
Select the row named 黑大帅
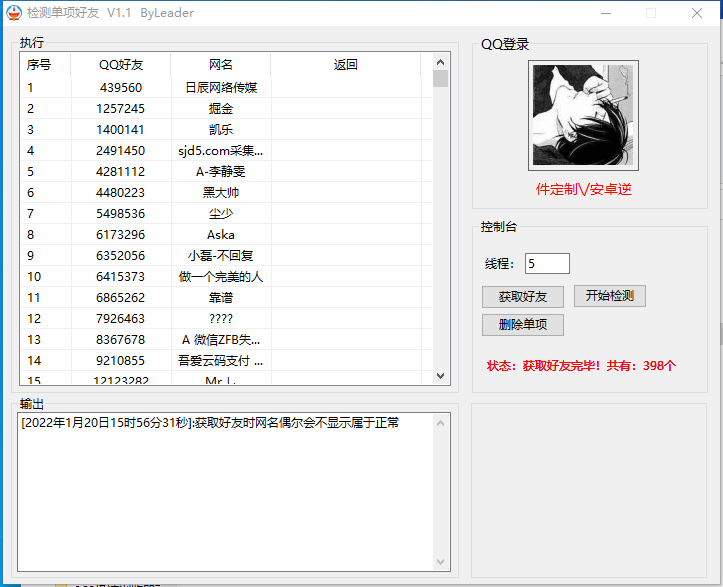[221, 193]
